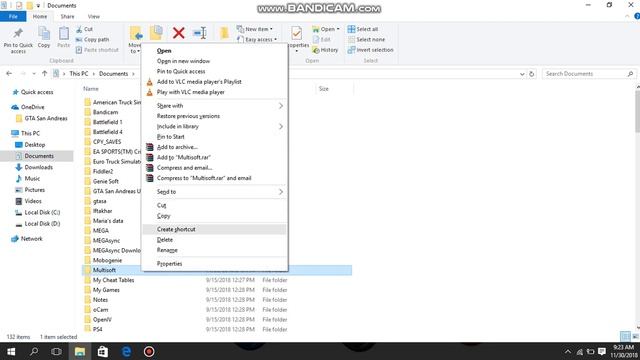Choose Properties in context menu
Viewport: 640px width, 360px height.
click(215, 264)
